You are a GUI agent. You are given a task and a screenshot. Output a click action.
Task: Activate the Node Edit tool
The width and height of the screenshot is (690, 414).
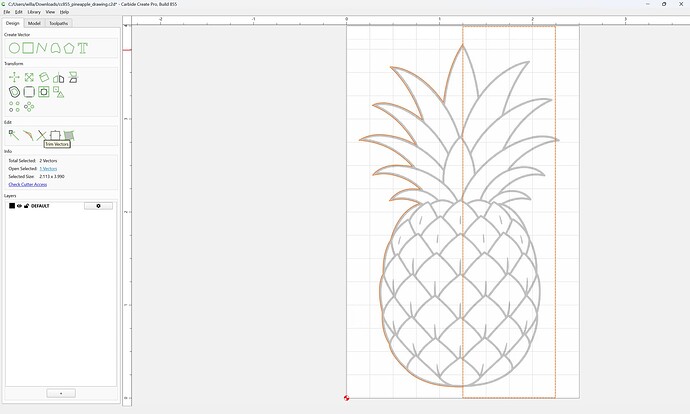pos(14,135)
